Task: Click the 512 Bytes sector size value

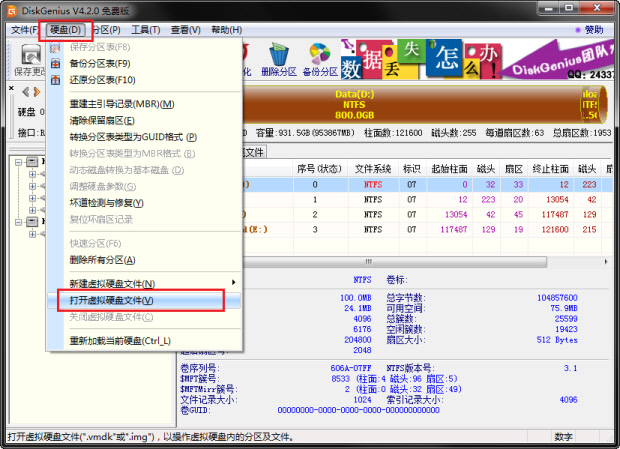Action: [x=557, y=340]
